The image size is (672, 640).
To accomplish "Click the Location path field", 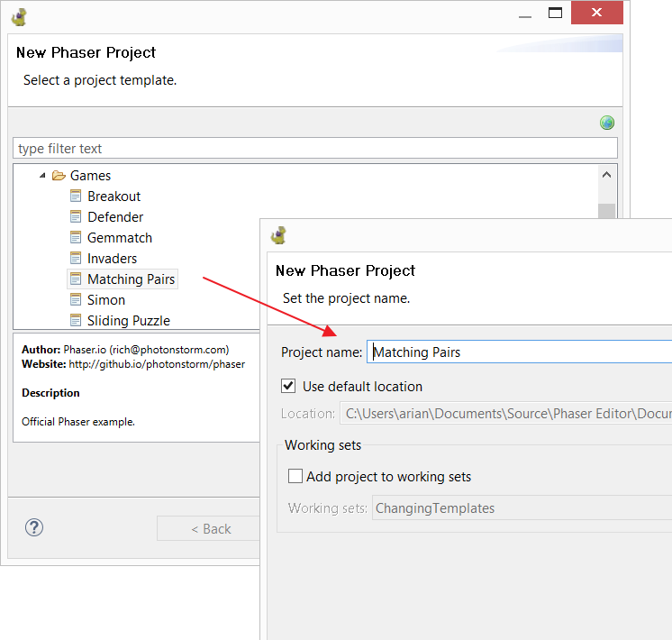I will (x=505, y=413).
